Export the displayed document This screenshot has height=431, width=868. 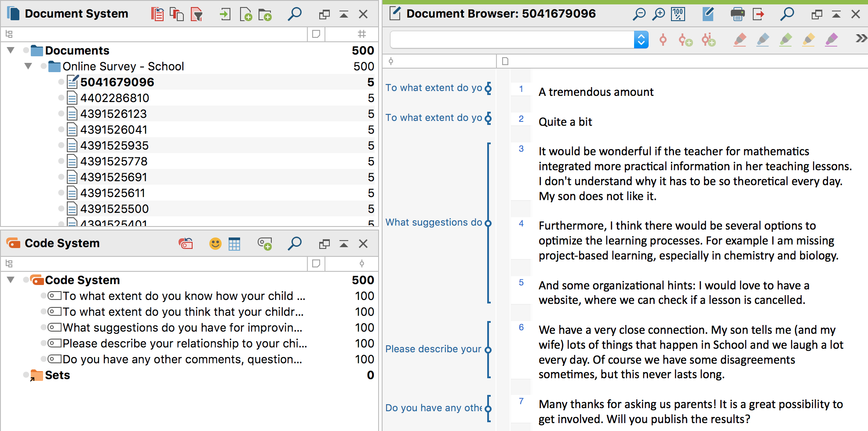759,14
